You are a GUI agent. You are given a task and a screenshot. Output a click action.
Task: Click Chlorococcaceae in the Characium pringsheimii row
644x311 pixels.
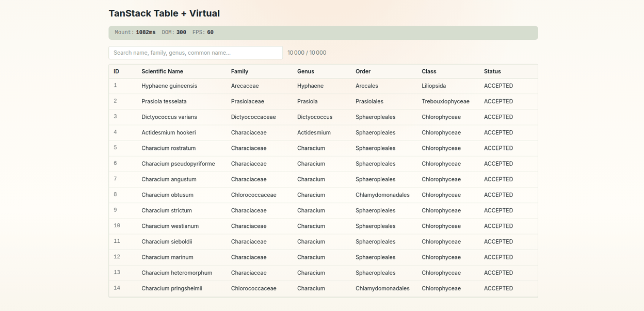coord(254,288)
